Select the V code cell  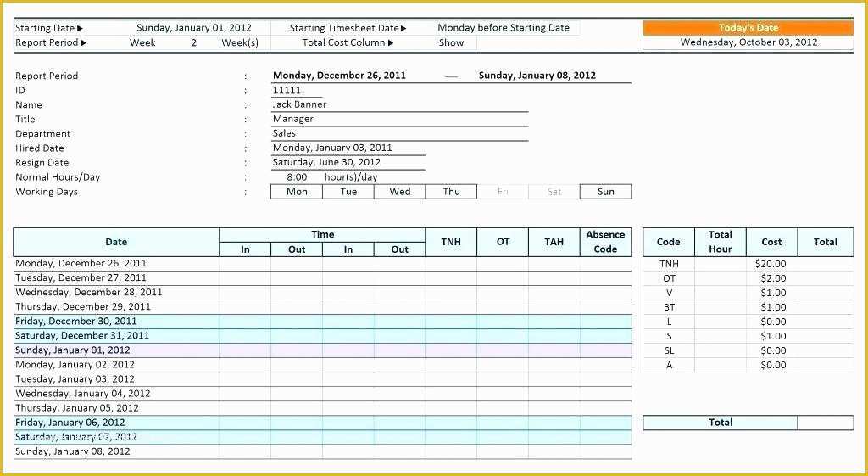669,293
